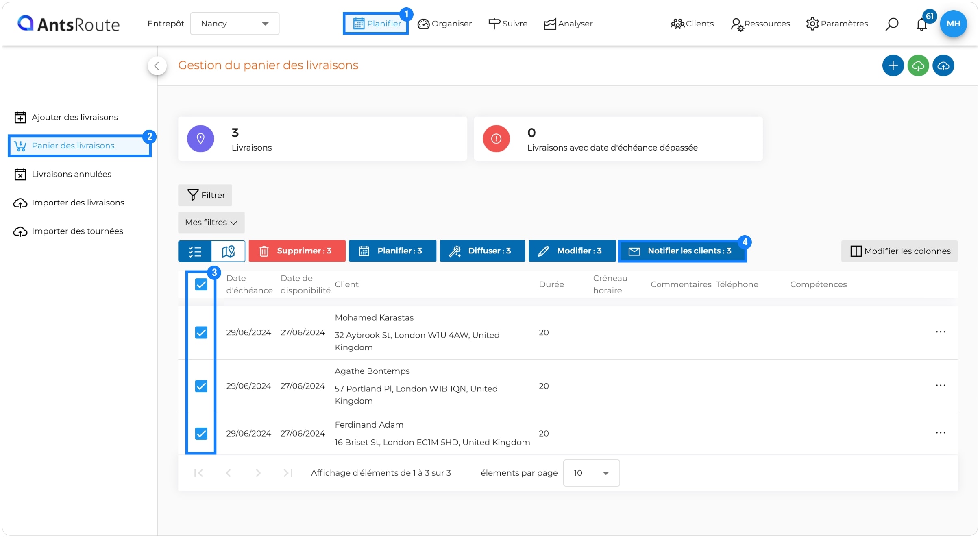Sort by Client column header
The image size is (980, 537).
346,284
